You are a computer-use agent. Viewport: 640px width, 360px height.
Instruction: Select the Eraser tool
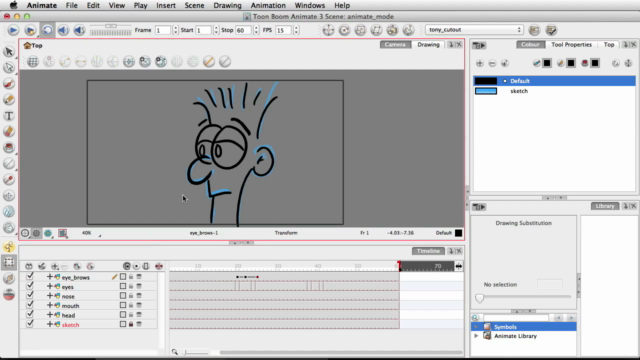pos(9,131)
